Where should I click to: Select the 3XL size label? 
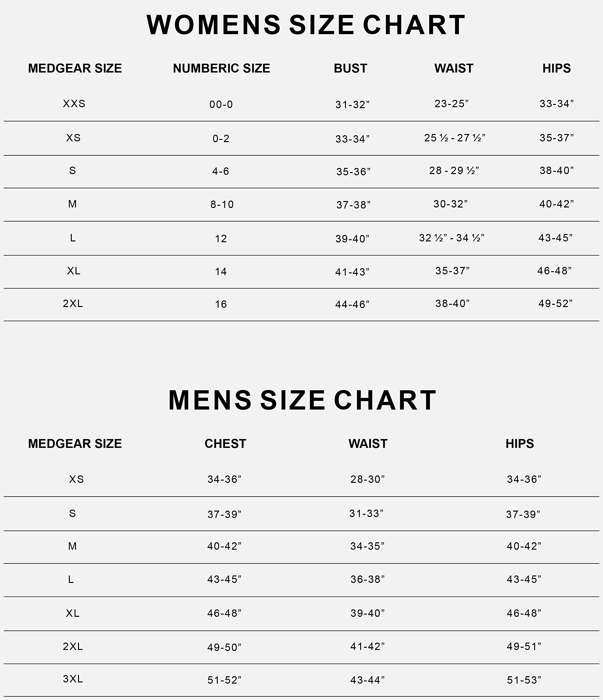tap(73, 679)
